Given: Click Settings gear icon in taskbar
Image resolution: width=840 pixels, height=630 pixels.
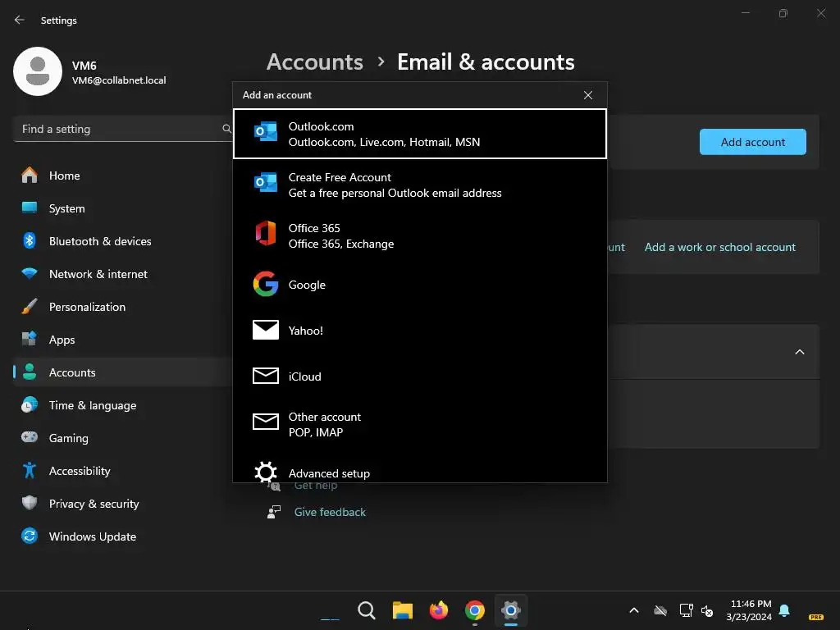Looking at the screenshot, I should point(511,610).
